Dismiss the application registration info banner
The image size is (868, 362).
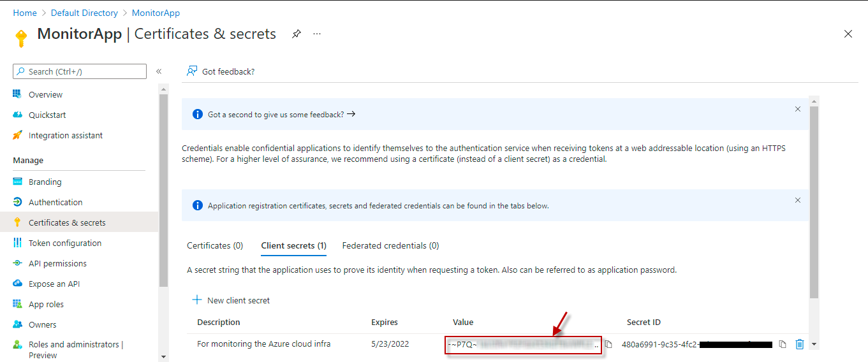click(798, 200)
